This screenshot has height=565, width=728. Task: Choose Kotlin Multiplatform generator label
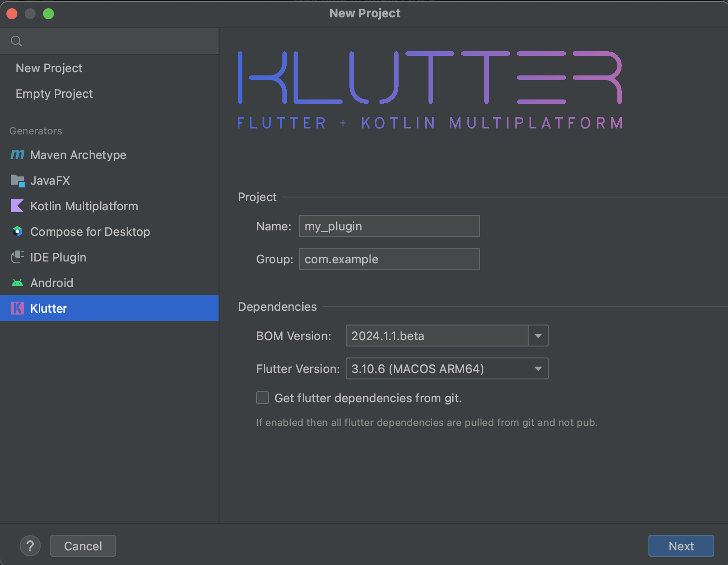pos(84,206)
